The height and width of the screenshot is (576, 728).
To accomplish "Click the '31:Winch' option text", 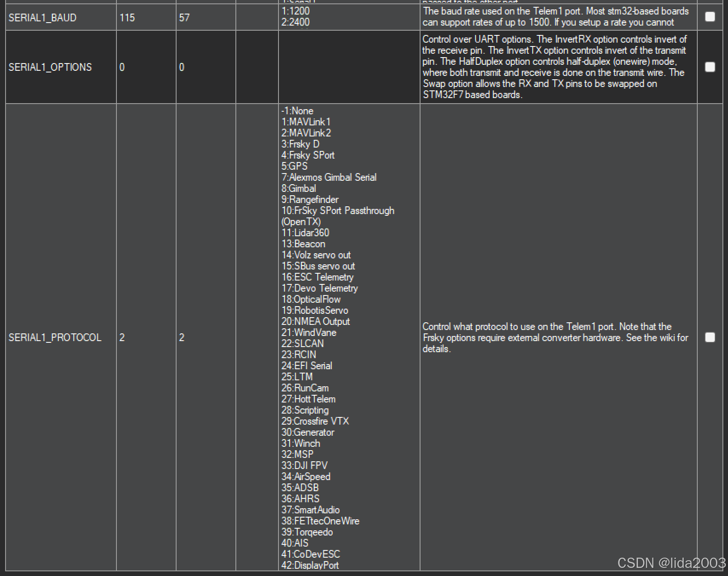I will [x=301, y=443].
